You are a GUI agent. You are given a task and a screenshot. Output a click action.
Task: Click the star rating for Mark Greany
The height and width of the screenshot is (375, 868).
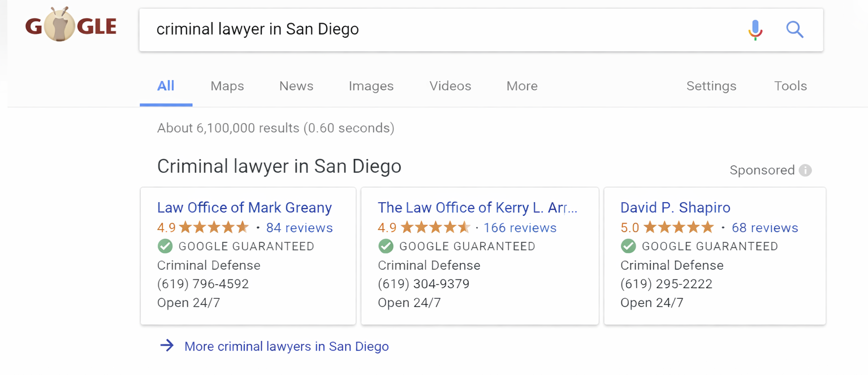[x=214, y=228]
